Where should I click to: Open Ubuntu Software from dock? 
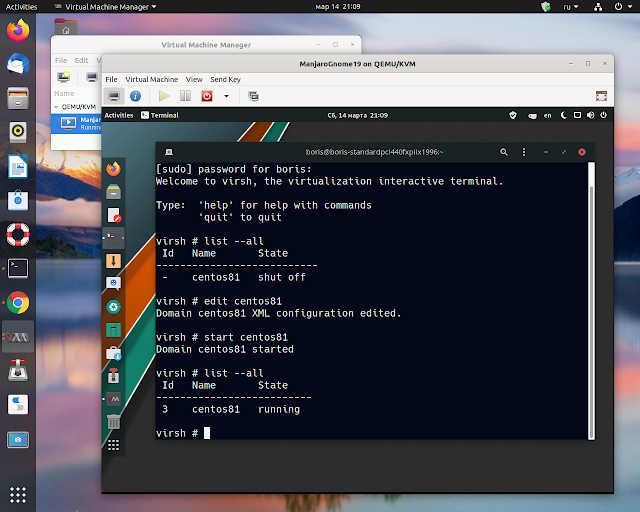click(18, 200)
